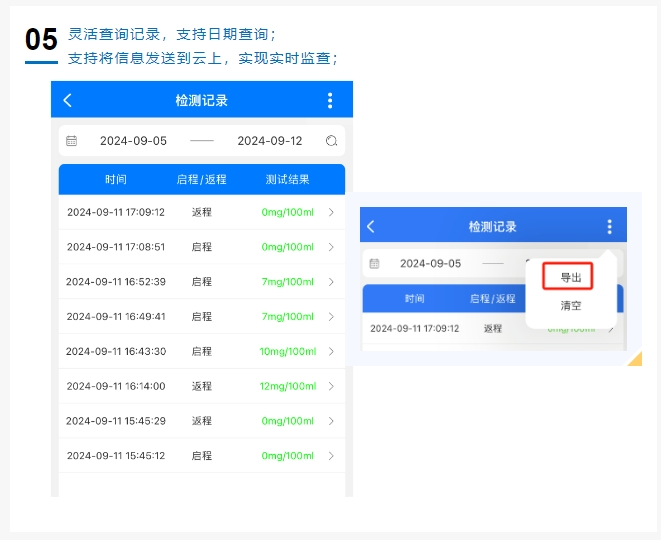The width and height of the screenshot is (661, 540).
Task: Tap back arrow in the small popup screenshot
Action: click(371, 227)
